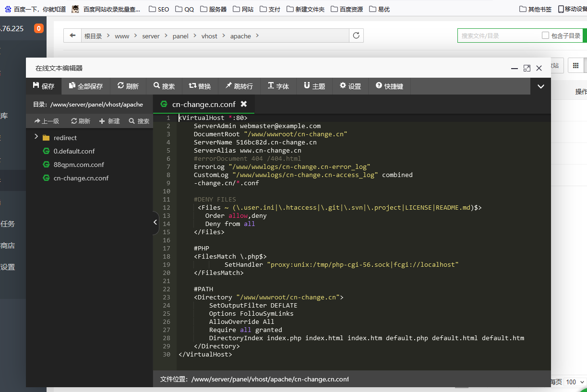Click 新建 to create a new file
587x392 pixels.
click(109, 121)
